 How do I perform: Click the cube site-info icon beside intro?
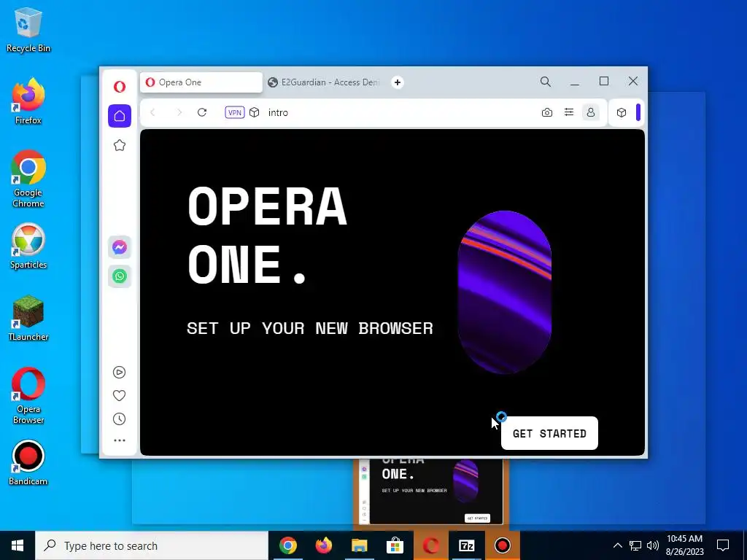tap(255, 112)
